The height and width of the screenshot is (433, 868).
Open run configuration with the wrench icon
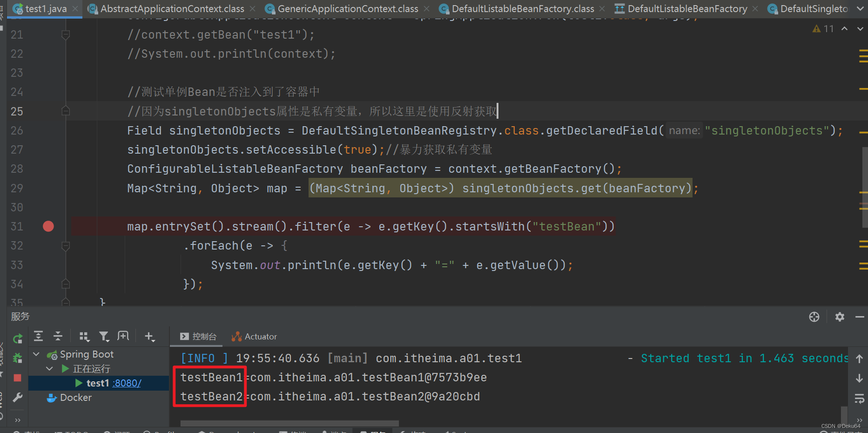pos(18,397)
